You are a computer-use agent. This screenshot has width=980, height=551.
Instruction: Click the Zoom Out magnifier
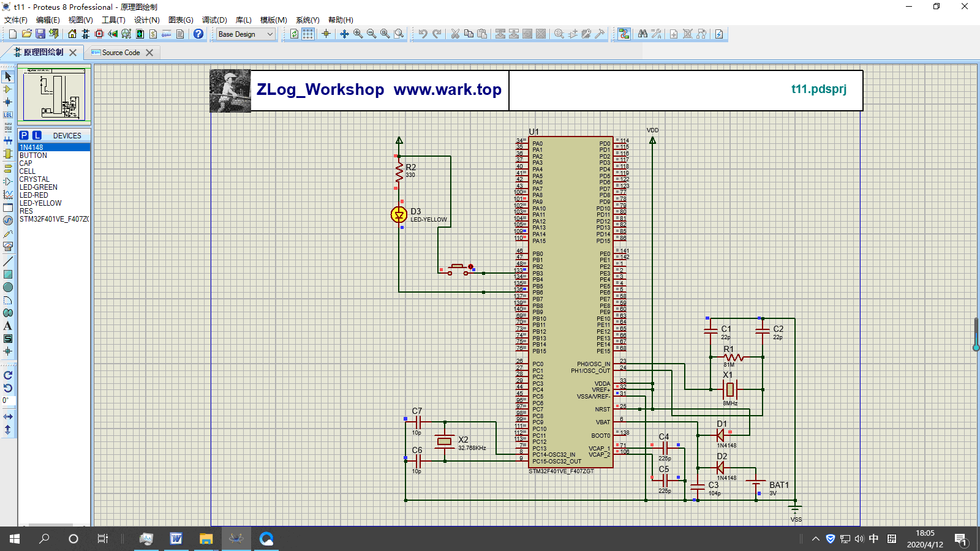tap(371, 34)
